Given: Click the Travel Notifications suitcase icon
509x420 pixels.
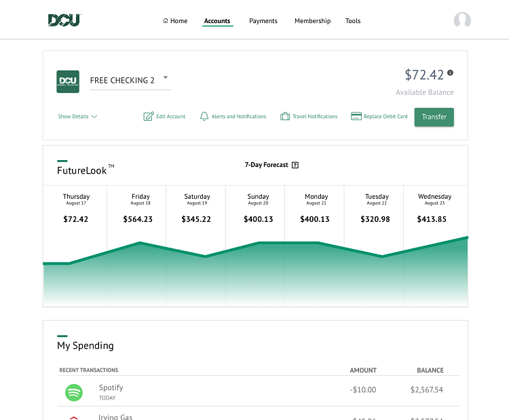Looking at the screenshot, I should (x=285, y=117).
